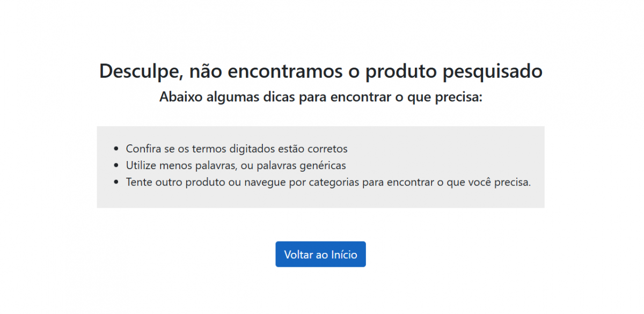Screen dimensions: 644x314
Task: Click the bullet before "Tente outro produto"
Action: 116,182
